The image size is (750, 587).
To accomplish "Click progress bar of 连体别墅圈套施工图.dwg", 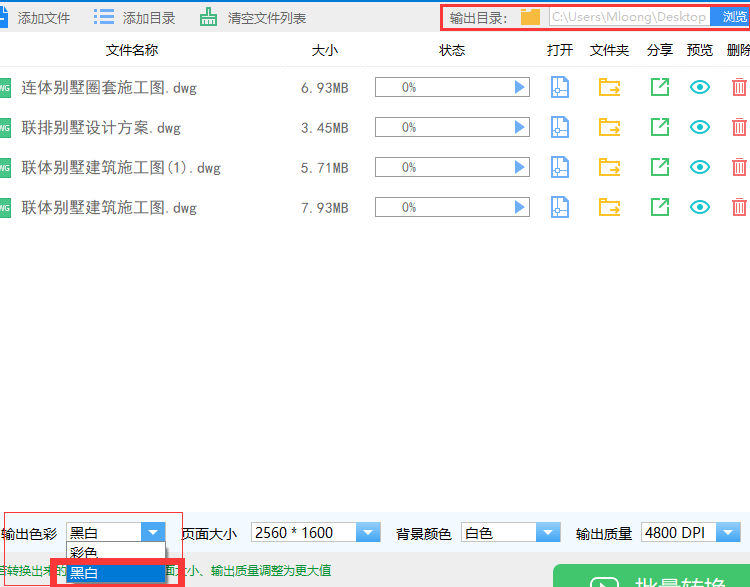I will [452, 87].
